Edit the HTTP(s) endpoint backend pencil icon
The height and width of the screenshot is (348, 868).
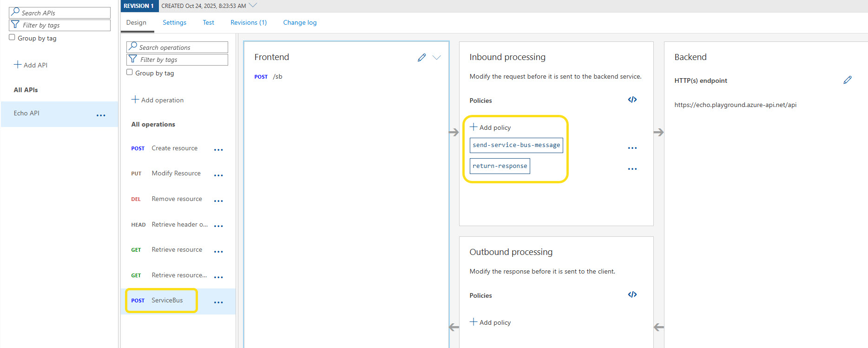[x=847, y=80]
